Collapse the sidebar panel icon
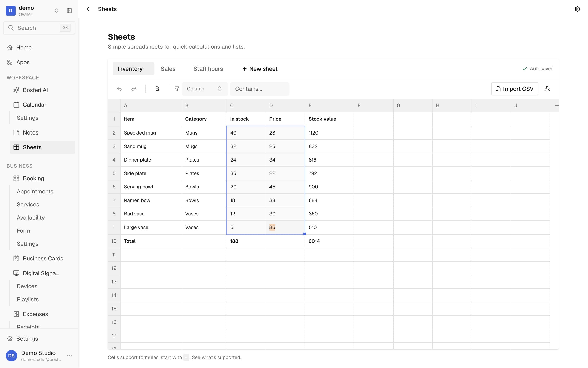Viewport: 588px width, 368px height. (x=69, y=11)
